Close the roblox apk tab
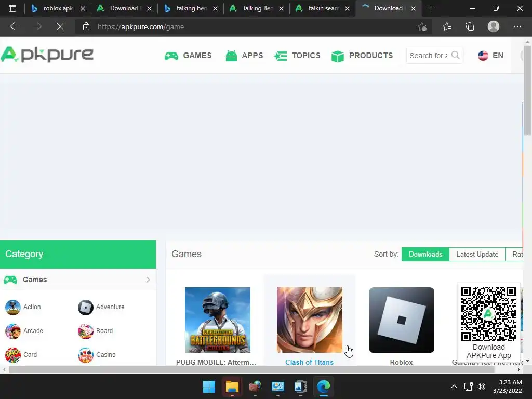532x399 pixels. point(83,9)
